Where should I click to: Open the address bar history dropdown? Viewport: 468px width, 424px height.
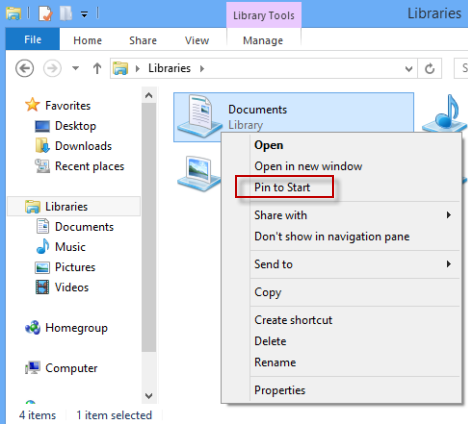point(409,69)
